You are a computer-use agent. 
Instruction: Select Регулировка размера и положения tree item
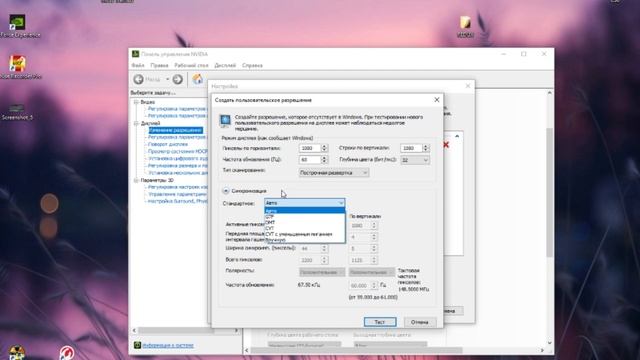178,166
